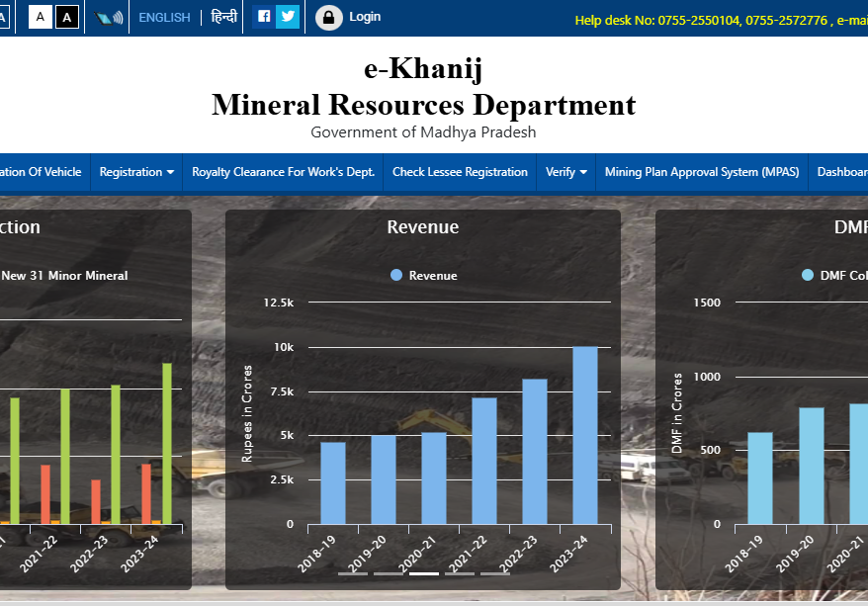Expand the Registration dropdown menu
This screenshot has width=868, height=606.
(x=136, y=172)
